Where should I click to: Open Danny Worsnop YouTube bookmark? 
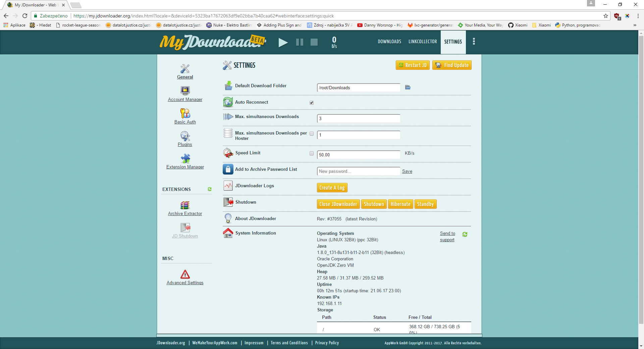pos(380,25)
